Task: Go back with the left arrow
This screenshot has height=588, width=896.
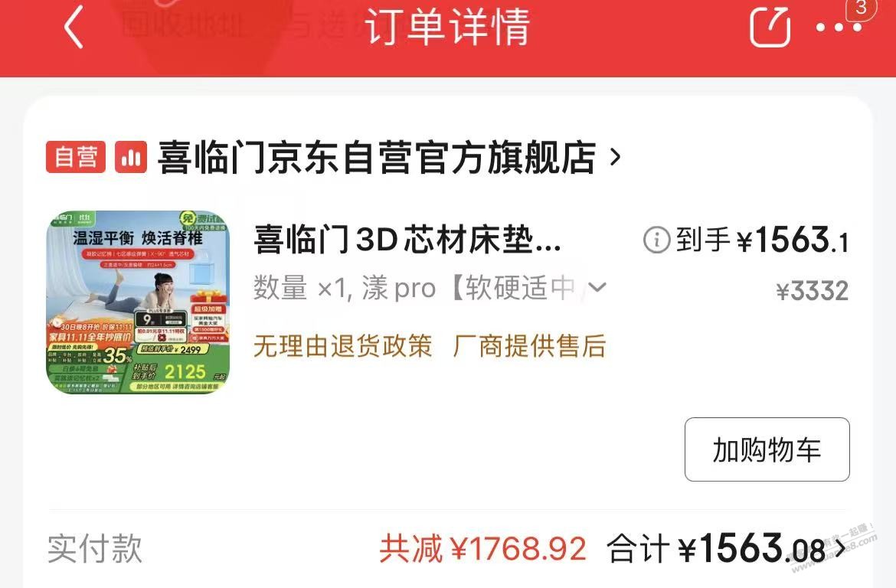Action: point(74,27)
